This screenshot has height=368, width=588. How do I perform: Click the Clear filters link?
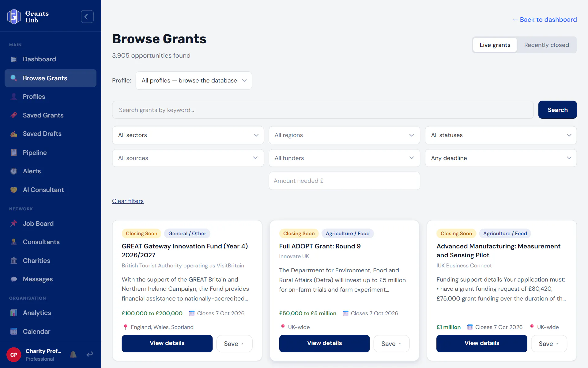[x=128, y=201]
